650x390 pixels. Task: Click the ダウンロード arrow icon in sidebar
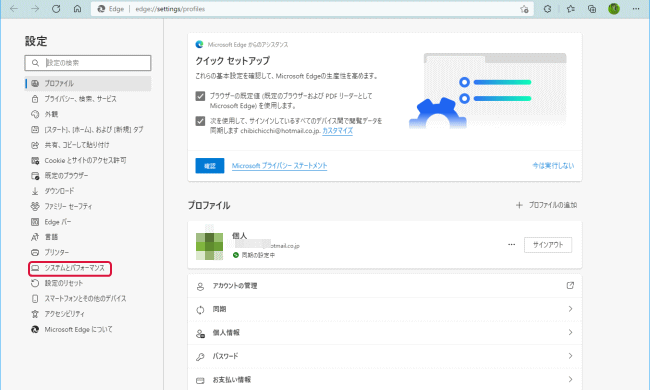(35, 191)
